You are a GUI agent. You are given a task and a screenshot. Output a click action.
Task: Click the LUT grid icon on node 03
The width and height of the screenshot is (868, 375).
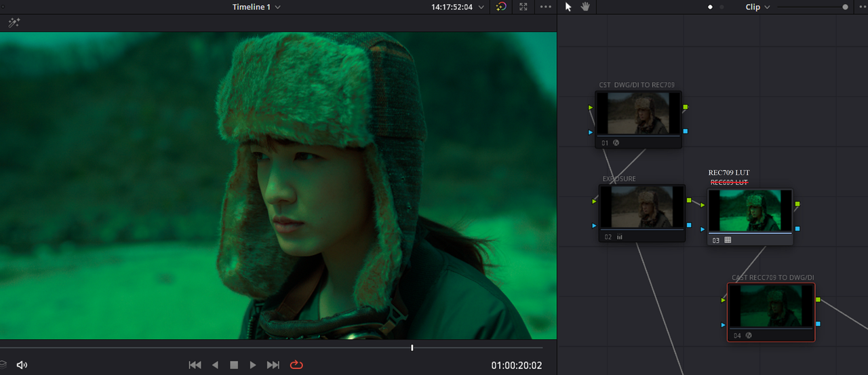728,240
